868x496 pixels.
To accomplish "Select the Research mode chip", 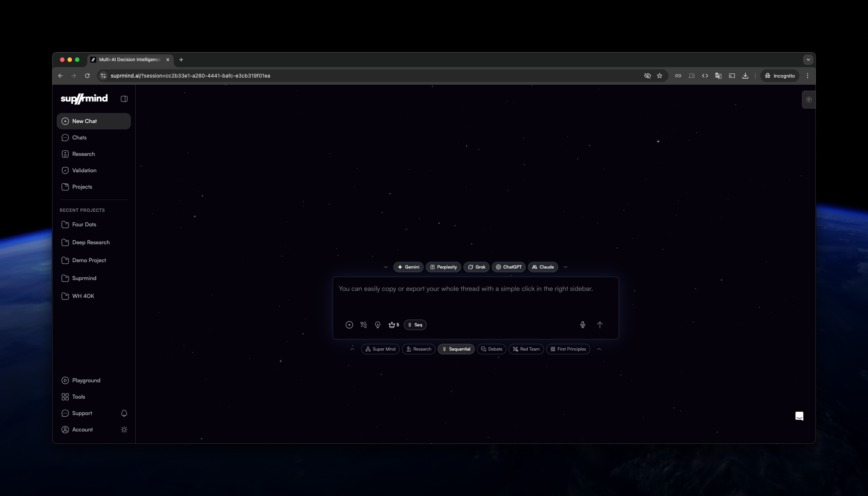I will tap(419, 349).
